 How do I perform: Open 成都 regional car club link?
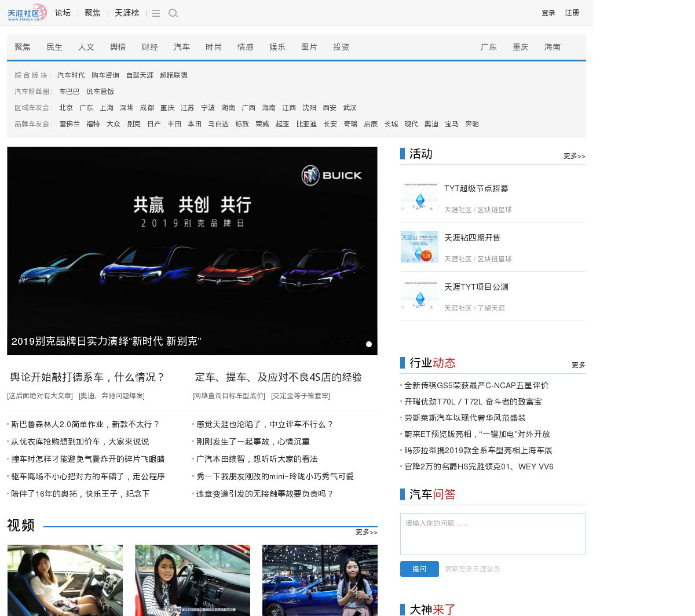tap(147, 108)
